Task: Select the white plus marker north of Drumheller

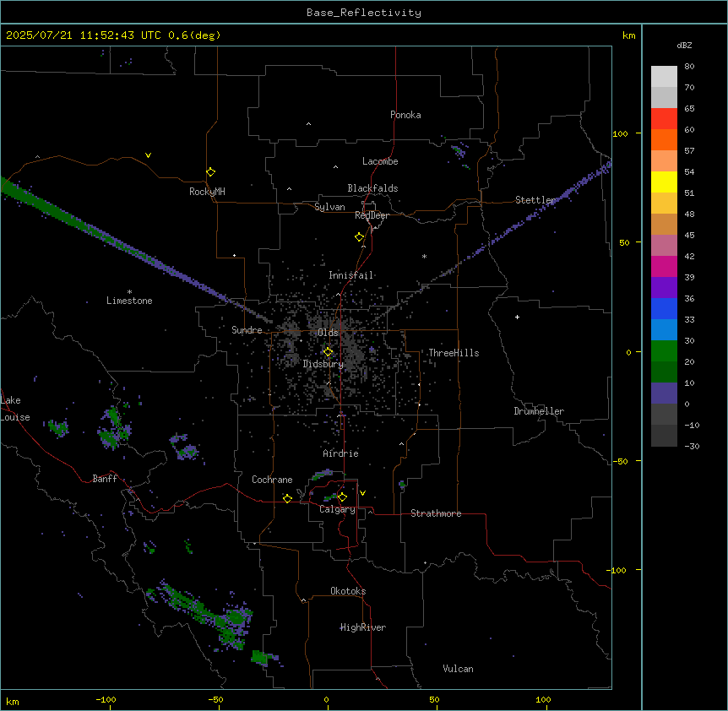Action: coord(517,317)
